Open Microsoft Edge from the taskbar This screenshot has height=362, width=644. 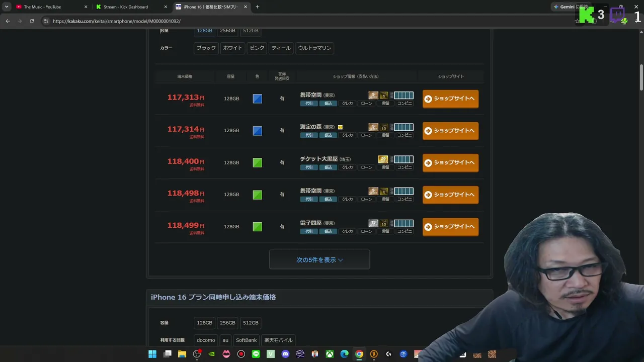pos(344,354)
